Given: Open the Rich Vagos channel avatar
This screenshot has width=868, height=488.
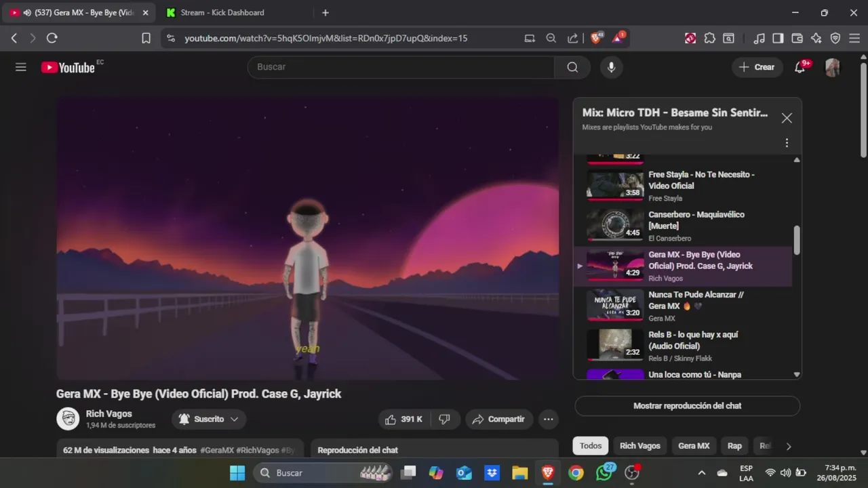Looking at the screenshot, I should tap(68, 419).
